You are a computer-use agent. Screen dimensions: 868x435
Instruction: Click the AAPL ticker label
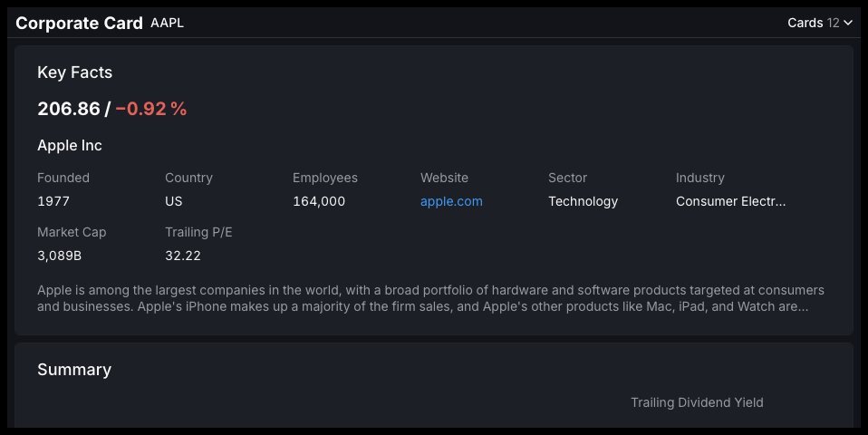pos(168,23)
